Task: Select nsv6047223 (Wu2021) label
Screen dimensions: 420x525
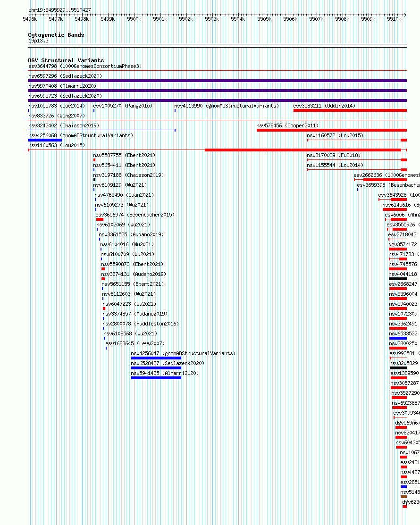Action: (130, 304)
